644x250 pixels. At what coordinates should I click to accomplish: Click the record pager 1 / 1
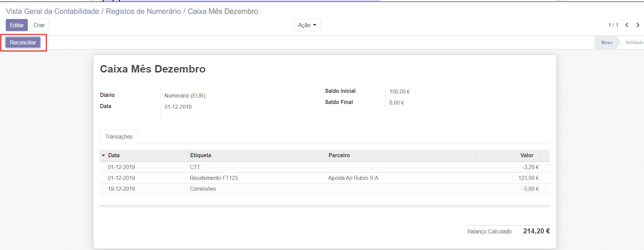click(x=613, y=25)
